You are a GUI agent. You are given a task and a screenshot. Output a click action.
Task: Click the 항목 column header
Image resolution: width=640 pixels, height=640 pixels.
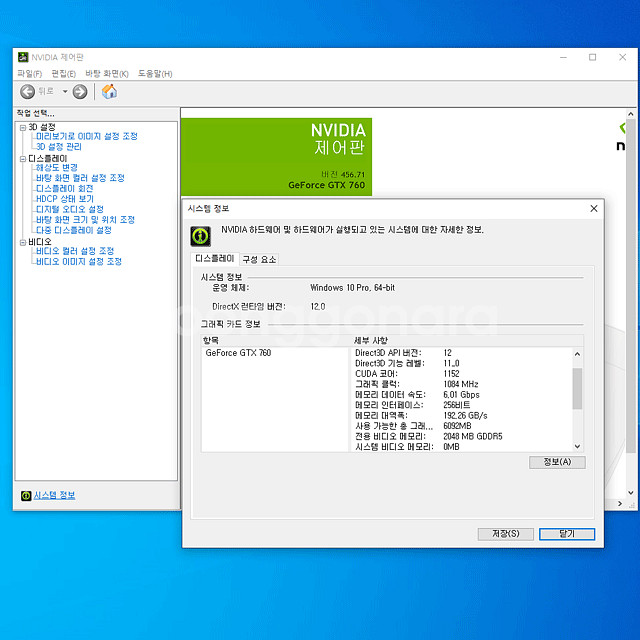coord(275,340)
